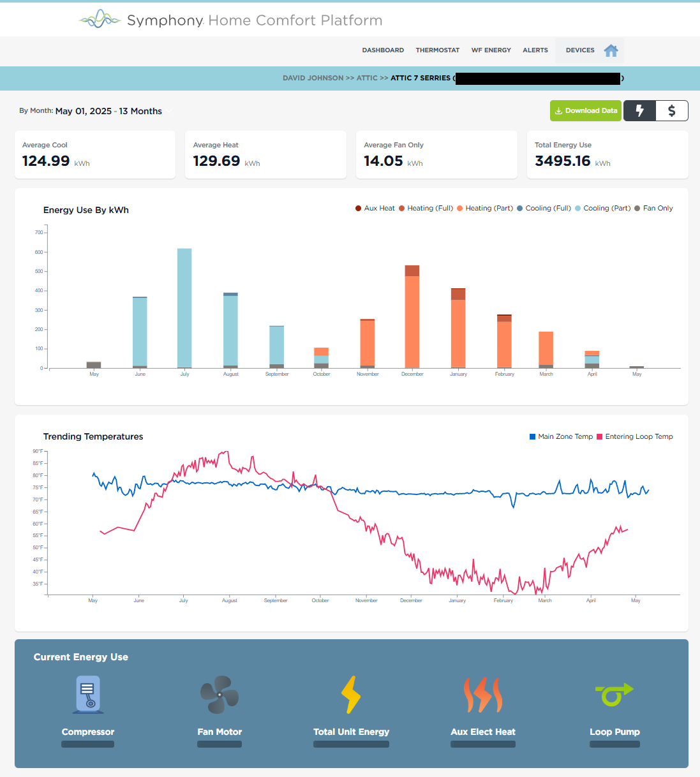Click the Symphony wave logo icon
This screenshot has height=777, width=700.
[100, 19]
